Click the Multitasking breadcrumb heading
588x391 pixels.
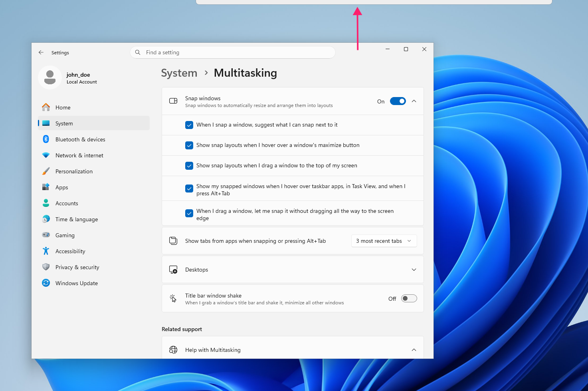click(245, 73)
